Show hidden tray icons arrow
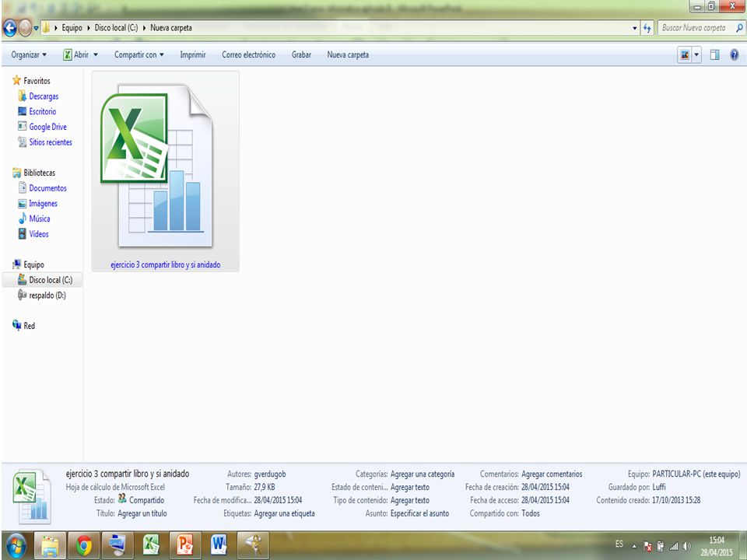 click(x=634, y=546)
